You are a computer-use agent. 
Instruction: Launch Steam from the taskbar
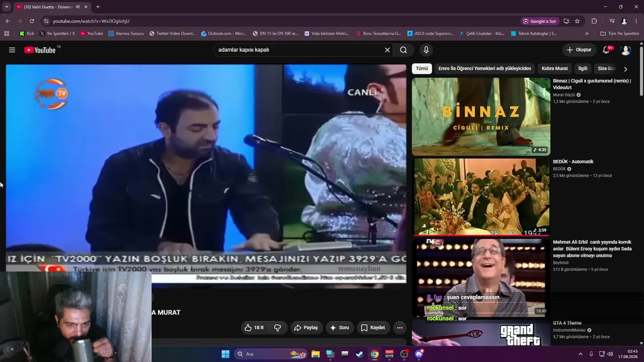pyautogui.click(x=360, y=354)
